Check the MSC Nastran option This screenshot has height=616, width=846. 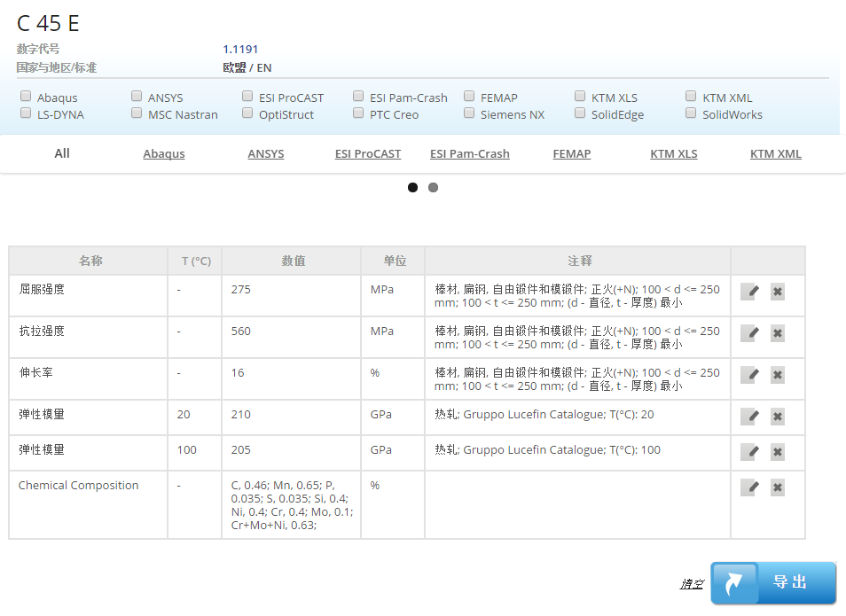(x=137, y=113)
